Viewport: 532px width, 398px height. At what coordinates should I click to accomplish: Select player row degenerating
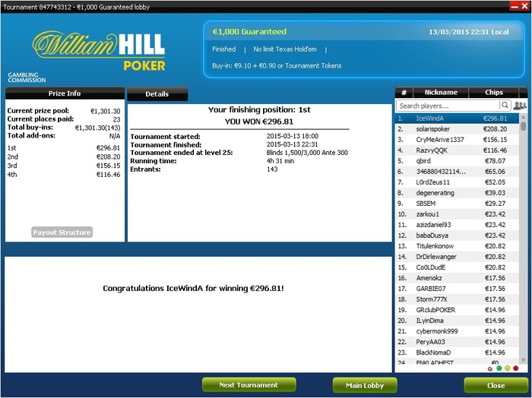[457, 193]
